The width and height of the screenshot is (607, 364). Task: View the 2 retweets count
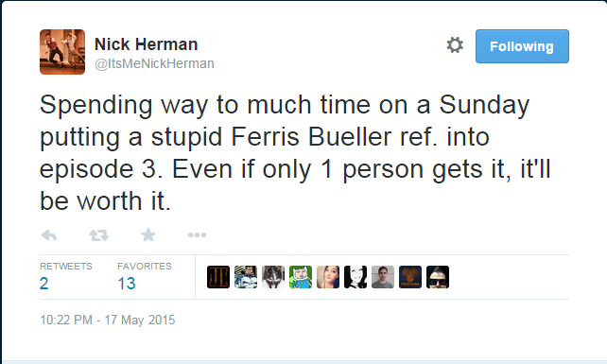(44, 284)
